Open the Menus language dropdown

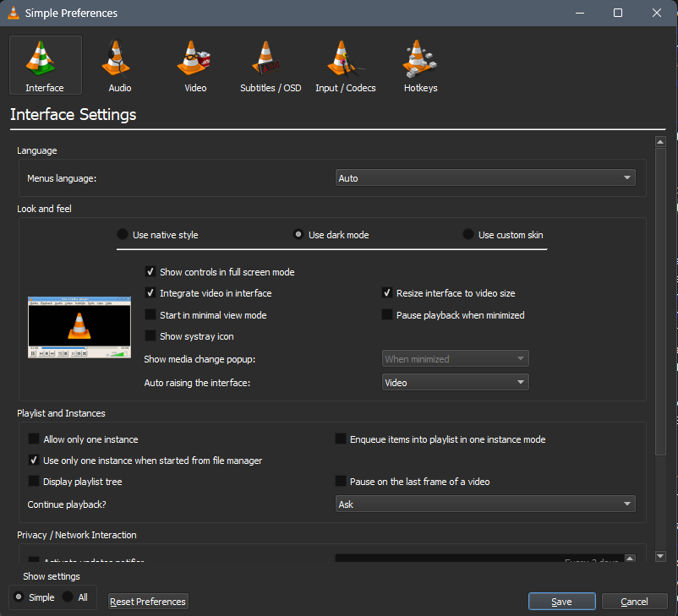pyautogui.click(x=485, y=177)
